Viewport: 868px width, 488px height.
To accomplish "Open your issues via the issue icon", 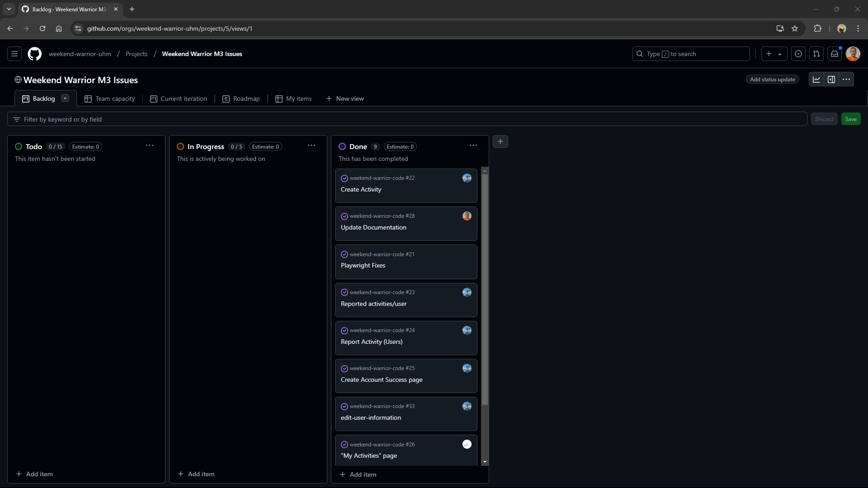I will (798, 54).
